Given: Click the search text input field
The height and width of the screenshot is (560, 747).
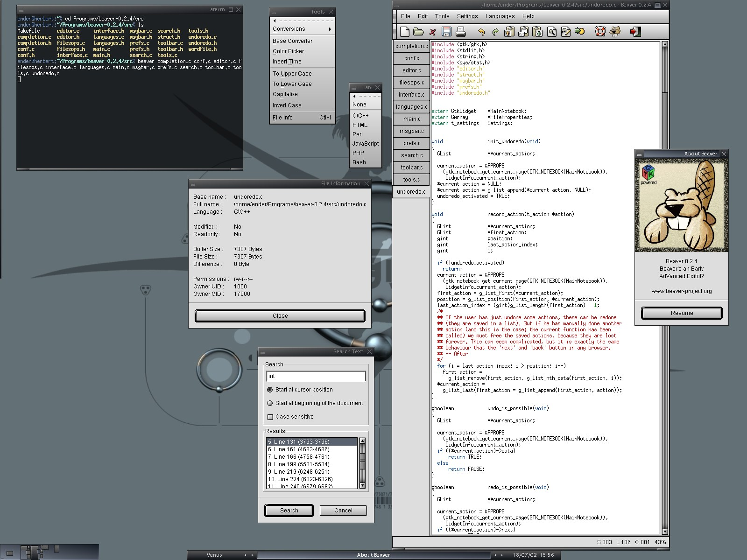Looking at the screenshot, I should pyautogui.click(x=316, y=376).
